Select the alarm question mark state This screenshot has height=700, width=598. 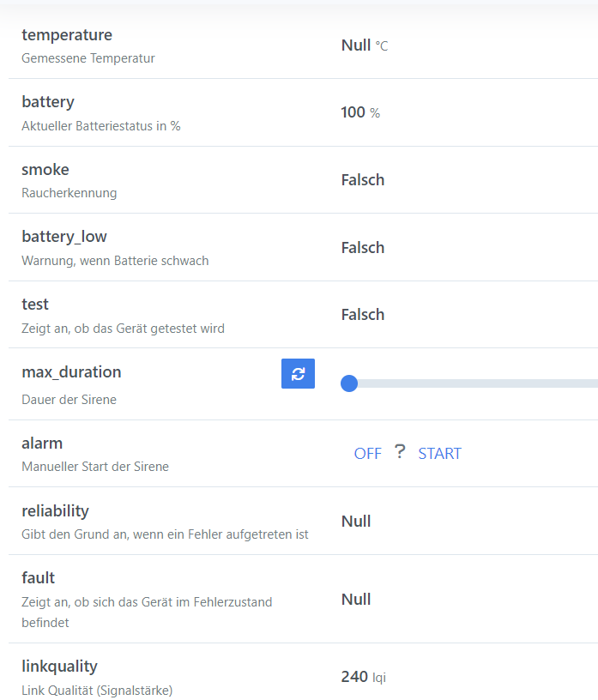pos(400,452)
